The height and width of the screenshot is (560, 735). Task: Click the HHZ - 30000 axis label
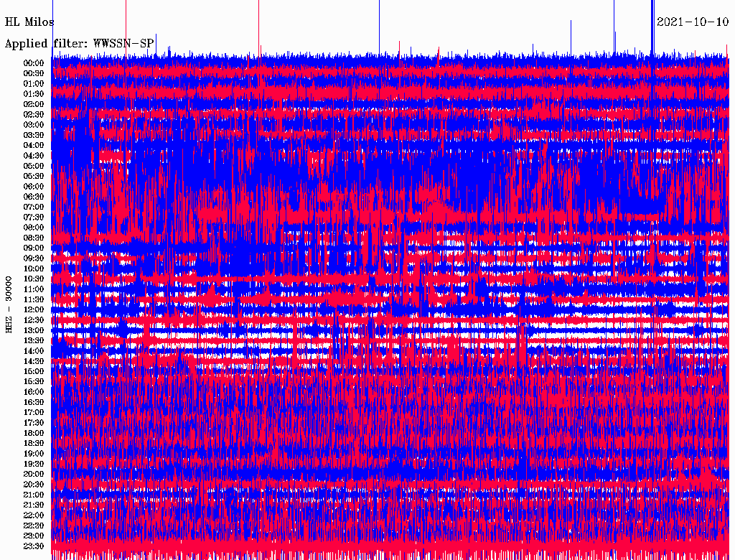click(x=9, y=304)
